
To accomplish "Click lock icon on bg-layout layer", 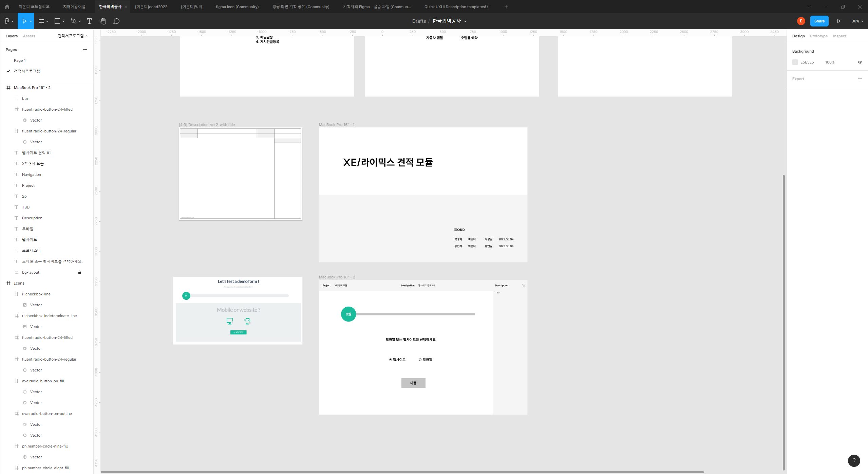I will pos(80,272).
